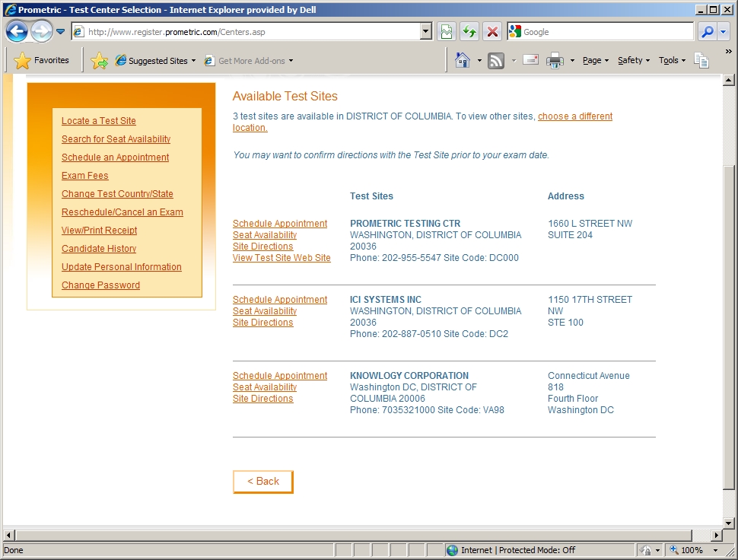Open the Page menu

(x=596, y=60)
